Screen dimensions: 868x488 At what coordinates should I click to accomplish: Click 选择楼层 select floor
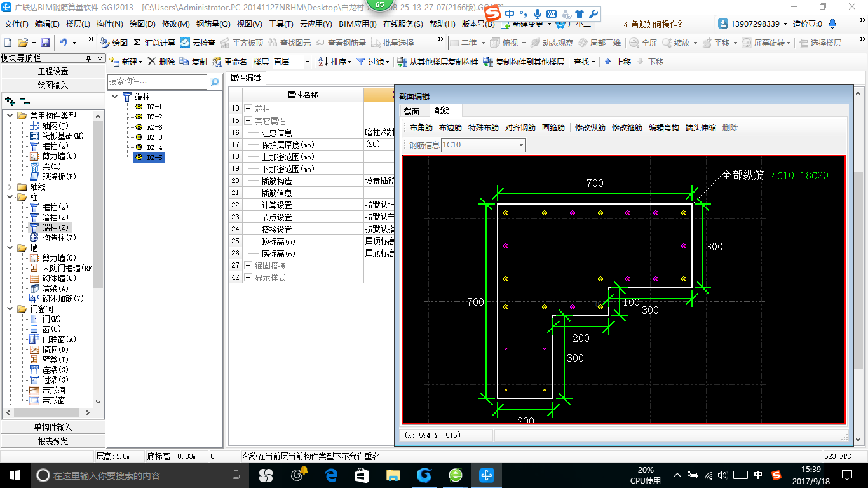point(820,43)
